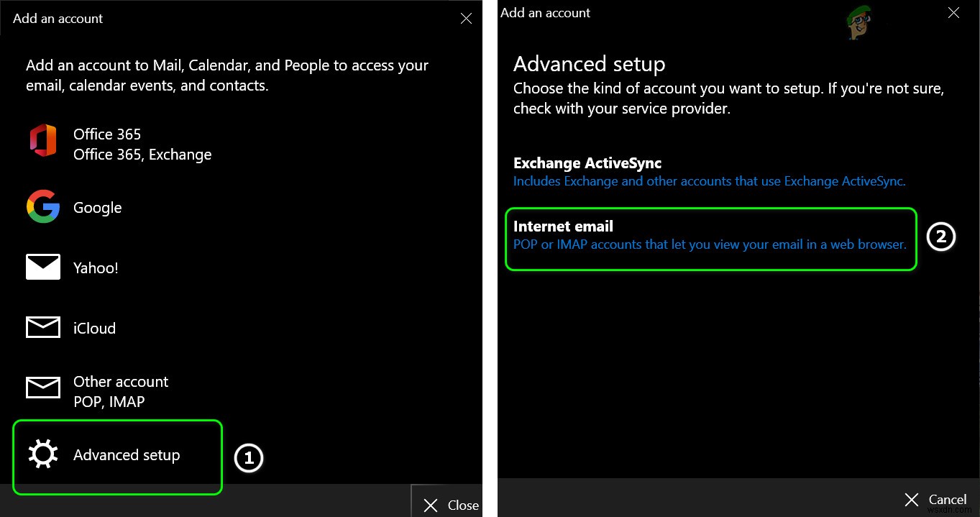This screenshot has height=517, width=980.
Task: Choose Office 365, Exchange account type
Action: (142, 144)
